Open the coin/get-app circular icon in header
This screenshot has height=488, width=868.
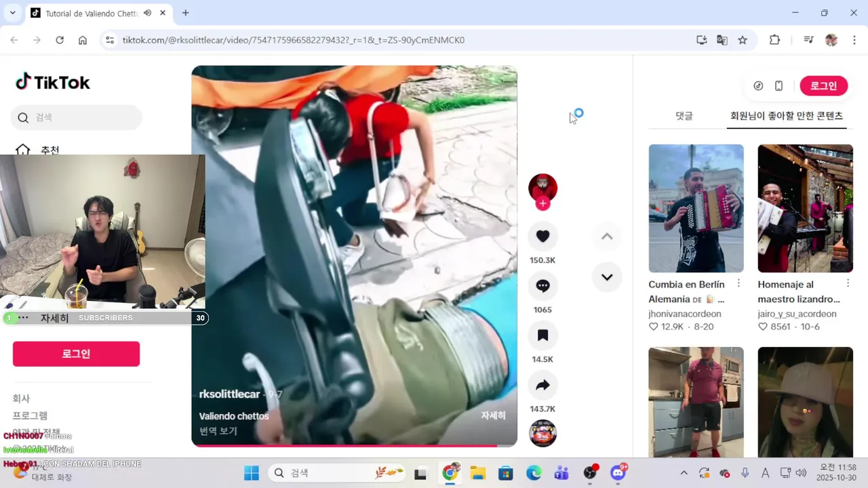click(x=758, y=85)
